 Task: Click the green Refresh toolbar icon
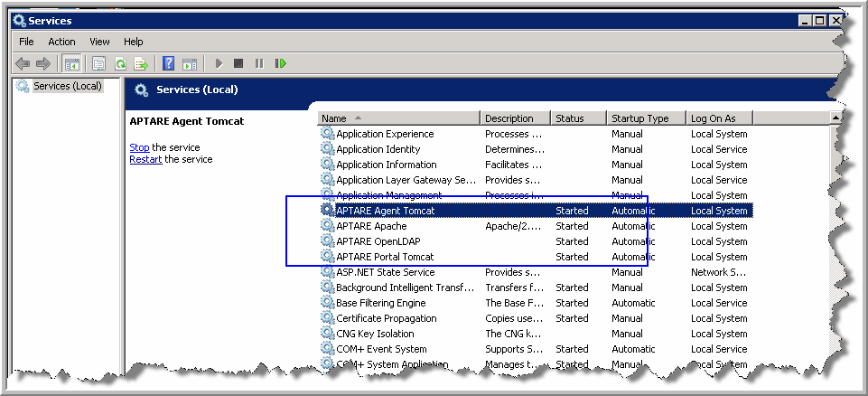pos(119,63)
